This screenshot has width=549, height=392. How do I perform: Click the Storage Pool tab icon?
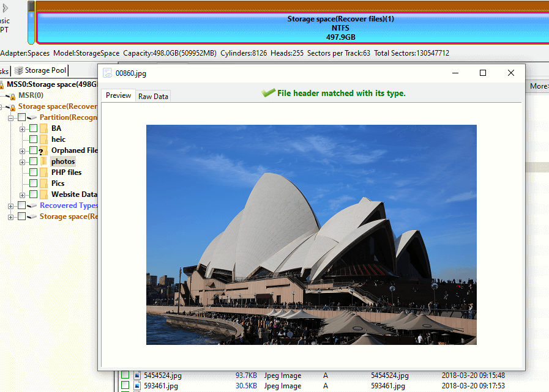(18, 71)
